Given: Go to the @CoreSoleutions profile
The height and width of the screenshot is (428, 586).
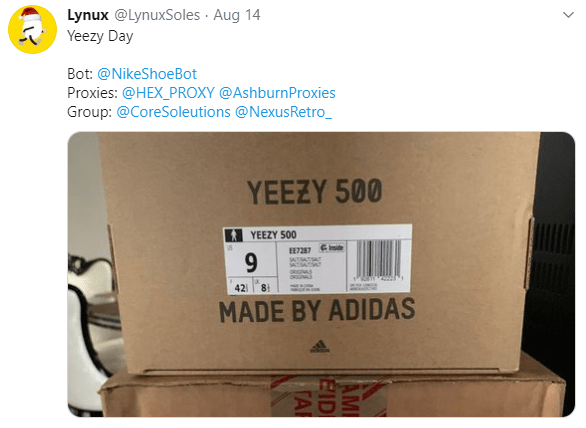Looking at the screenshot, I should click(173, 112).
